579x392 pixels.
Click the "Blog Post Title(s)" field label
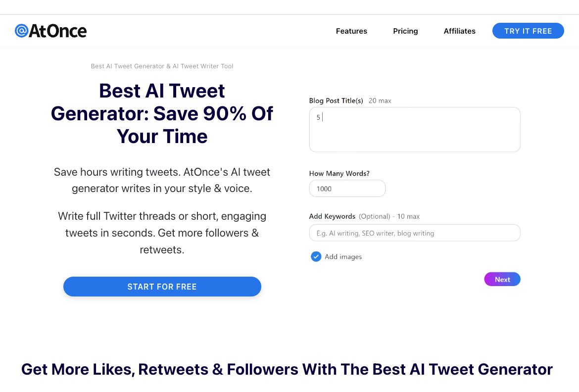tap(336, 101)
